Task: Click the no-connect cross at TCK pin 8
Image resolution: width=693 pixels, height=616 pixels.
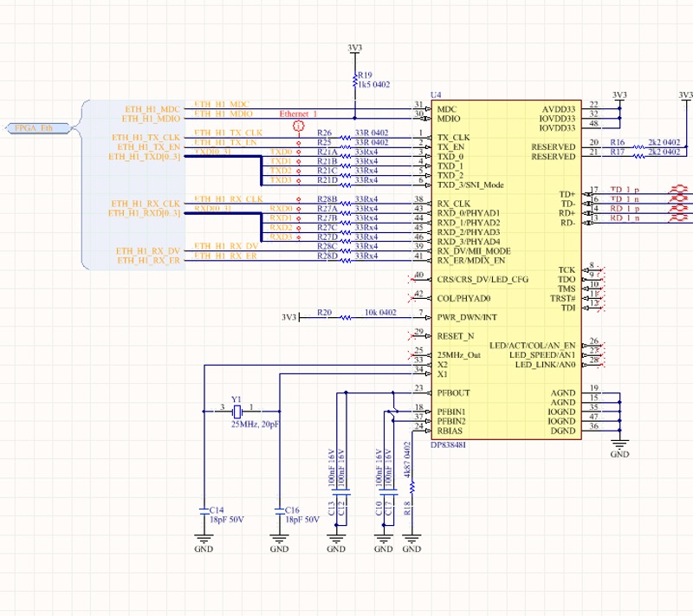Action: pos(600,269)
